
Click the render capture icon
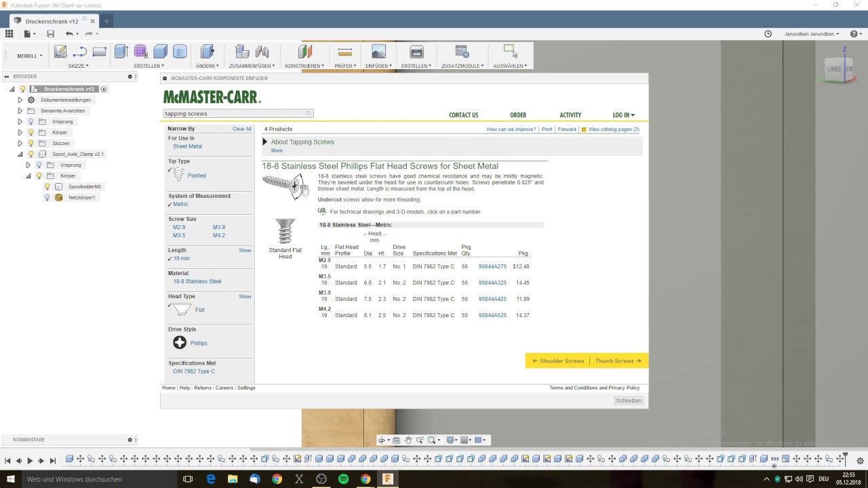point(416,52)
